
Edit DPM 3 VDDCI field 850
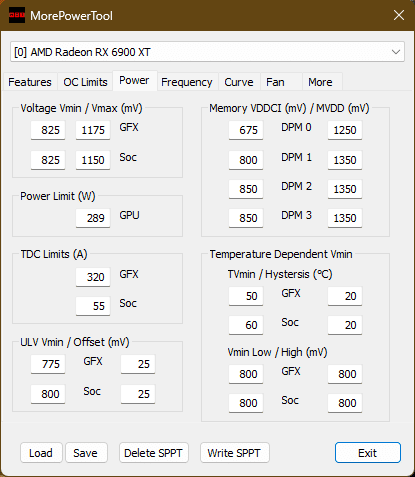point(246,218)
